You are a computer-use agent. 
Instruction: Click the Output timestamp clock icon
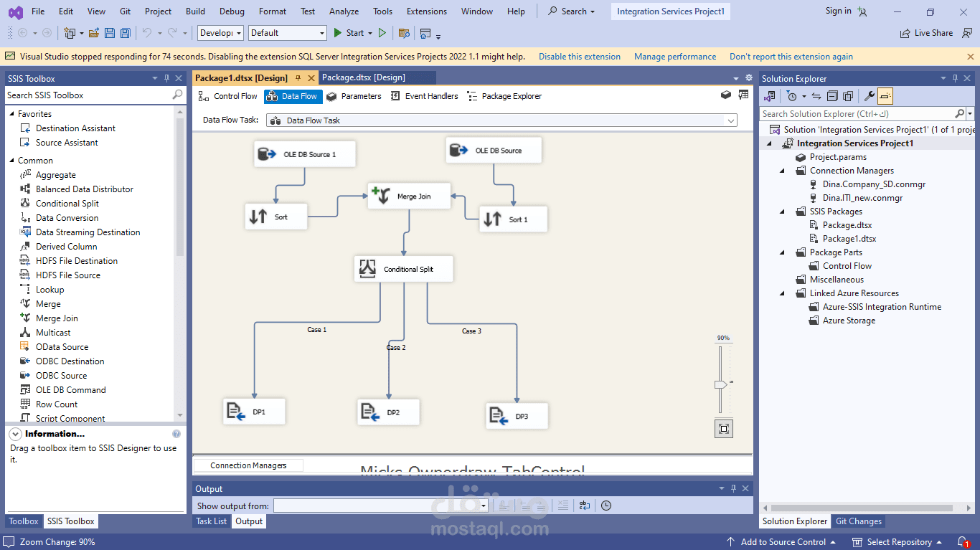tap(606, 506)
